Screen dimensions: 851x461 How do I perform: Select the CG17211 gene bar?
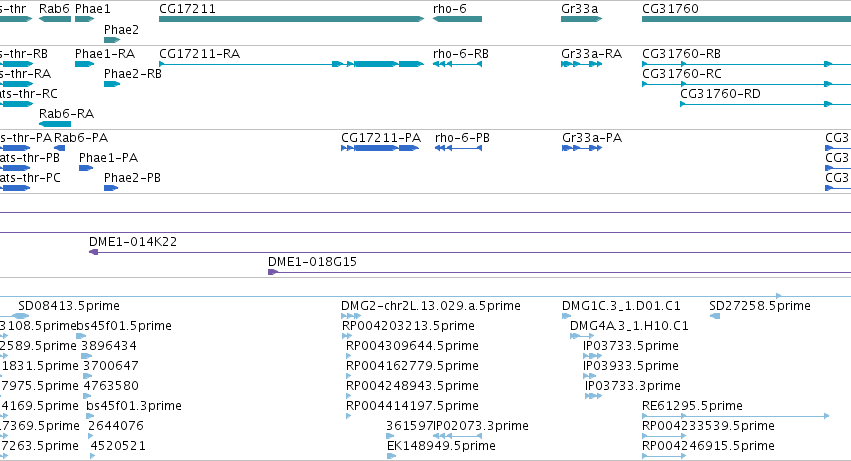tap(291, 19)
